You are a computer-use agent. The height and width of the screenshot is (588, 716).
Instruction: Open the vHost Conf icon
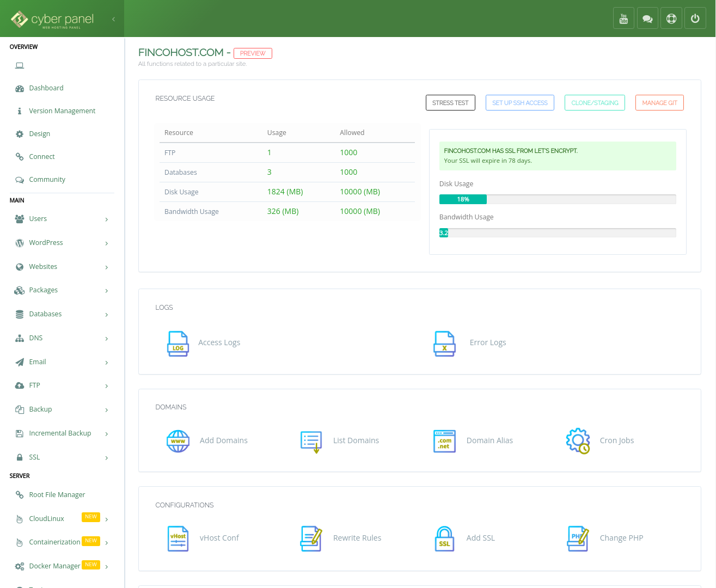pyautogui.click(x=178, y=538)
